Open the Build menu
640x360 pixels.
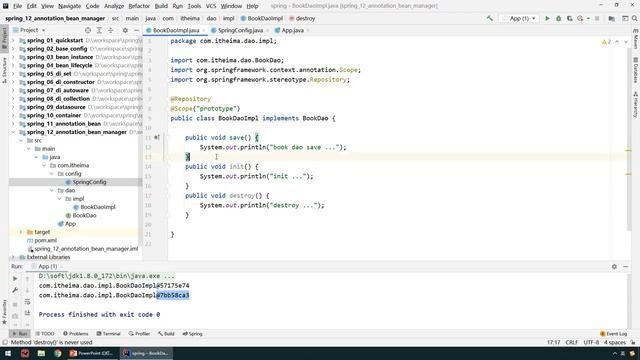point(161,6)
